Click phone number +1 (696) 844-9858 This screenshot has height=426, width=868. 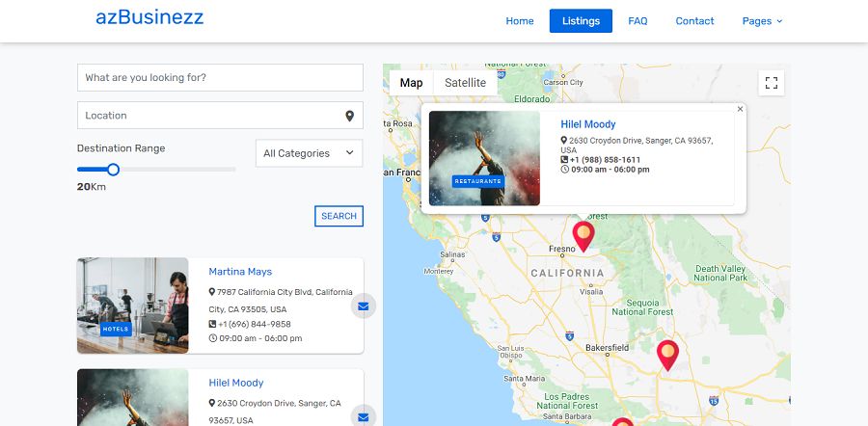(254, 324)
